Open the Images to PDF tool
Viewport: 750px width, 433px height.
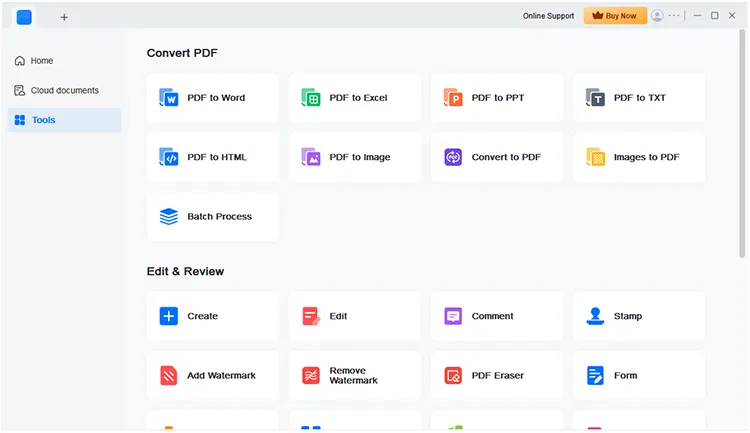point(639,157)
